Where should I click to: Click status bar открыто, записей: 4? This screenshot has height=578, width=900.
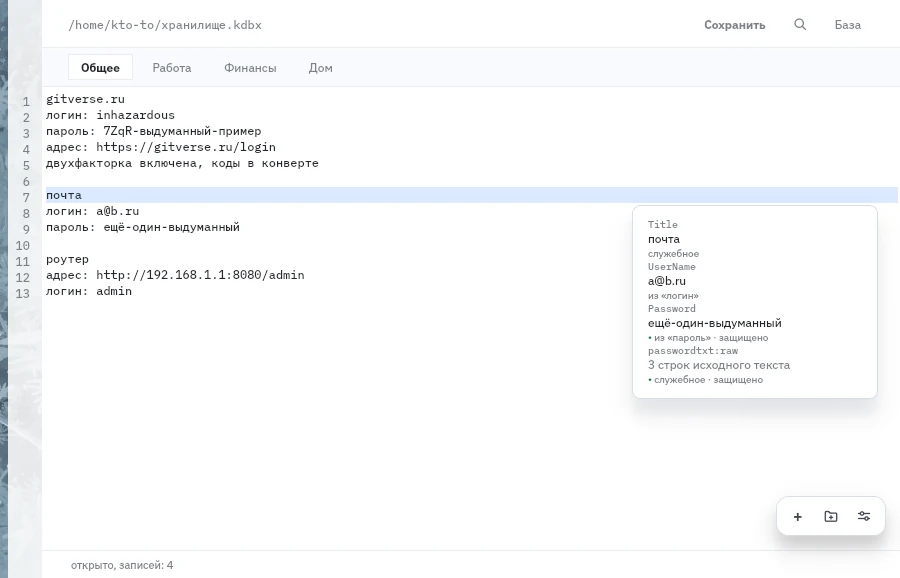pos(122,565)
